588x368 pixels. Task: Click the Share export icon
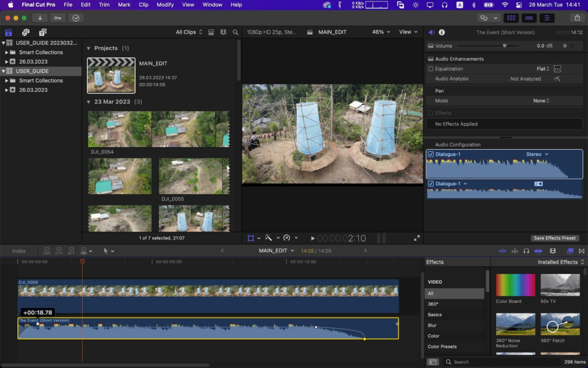(x=577, y=18)
